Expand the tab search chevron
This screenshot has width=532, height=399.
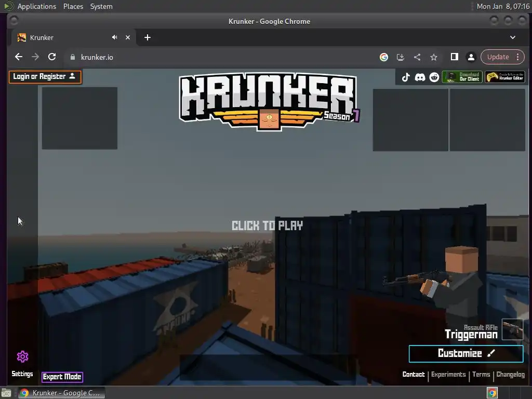513,37
